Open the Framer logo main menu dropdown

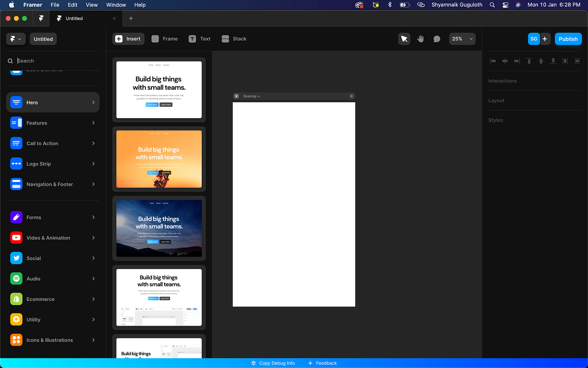point(16,39)
